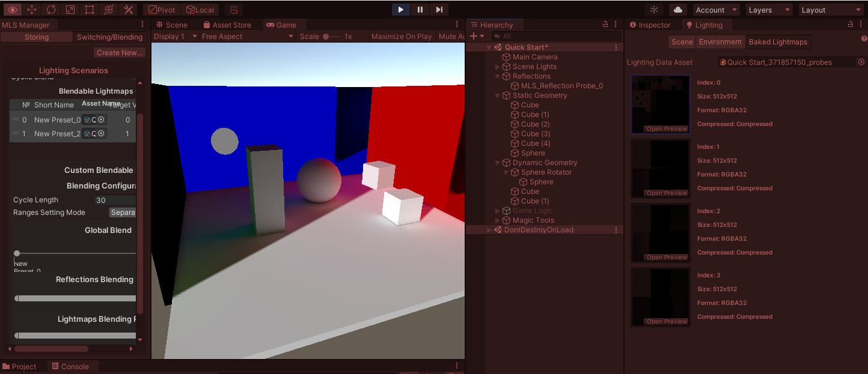Click the padlock icon on the Hierarchy panel
This screenshot has width=868, height=374.
[605, 24]
